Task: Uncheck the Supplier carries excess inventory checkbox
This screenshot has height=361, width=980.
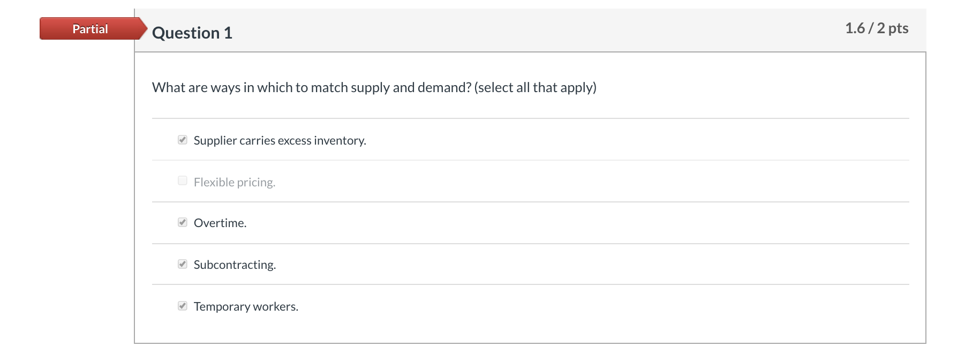Action: coord(183,140)
